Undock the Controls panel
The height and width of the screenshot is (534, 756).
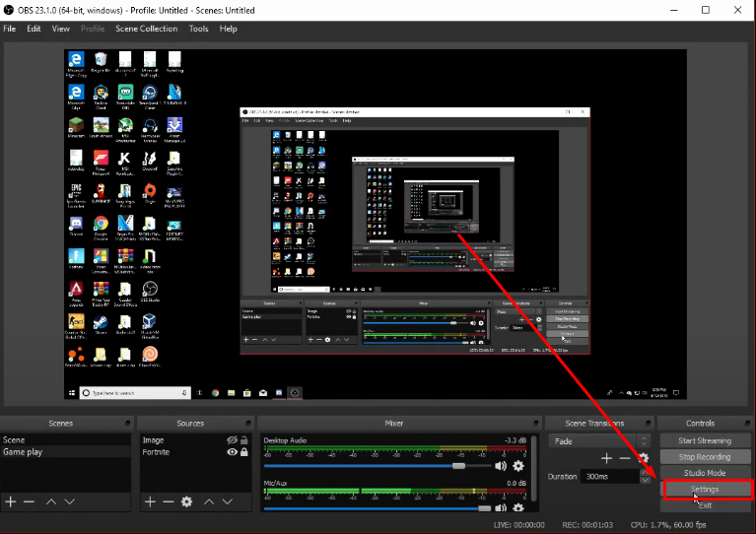[748, 423]
